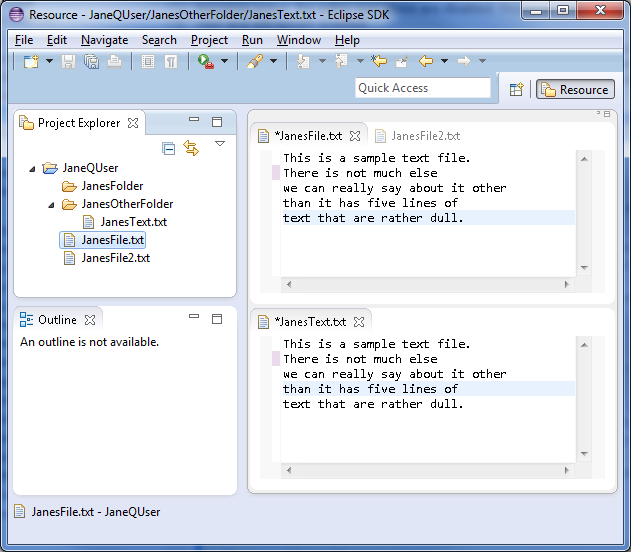Viewport: 631px width, 552px height.
Task: Click the New wizard toolbar icon
Action: click(31, 61)
